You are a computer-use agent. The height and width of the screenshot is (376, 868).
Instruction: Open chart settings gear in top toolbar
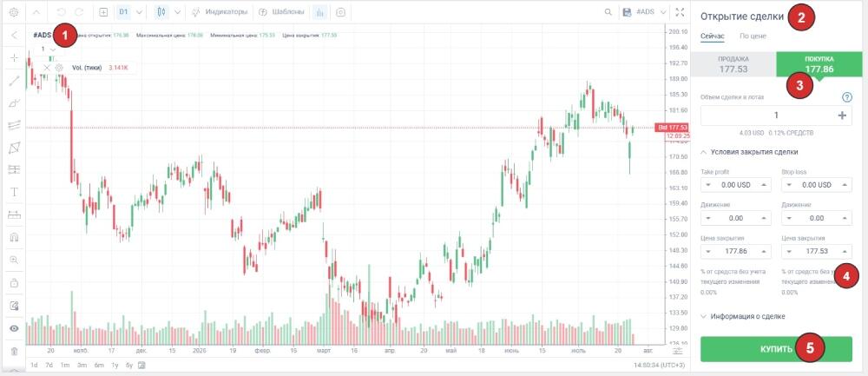coord(14,11)
